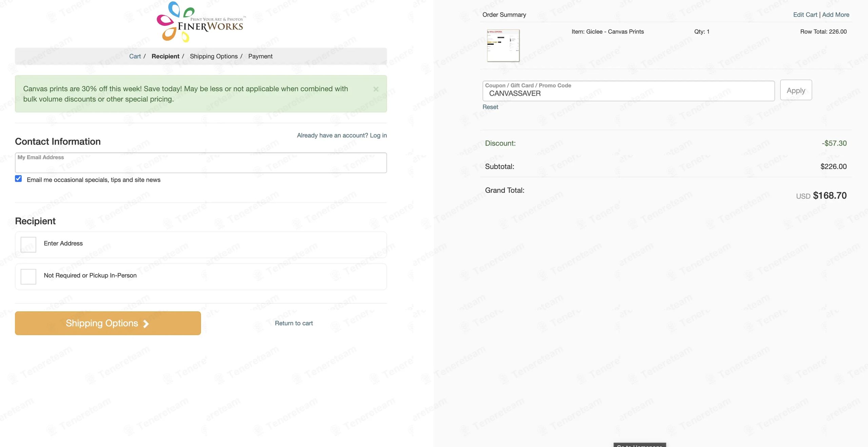Focus the My Email Address field

[x=201, y=163]
